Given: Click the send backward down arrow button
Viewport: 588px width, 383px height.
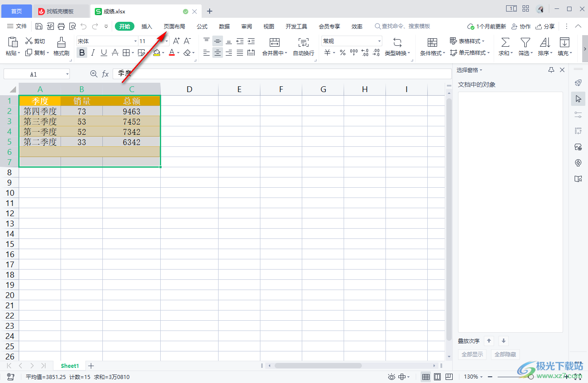Looking at the screenshot, I should (x=503, y=341).
